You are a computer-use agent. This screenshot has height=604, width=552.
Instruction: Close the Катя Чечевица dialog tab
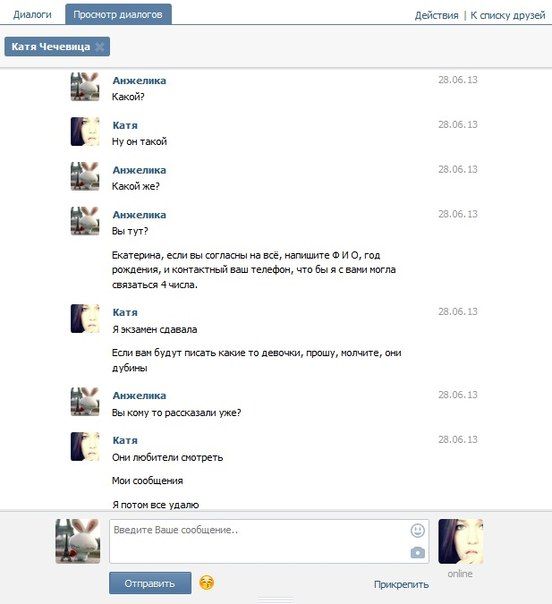pyautogui.click(x=99, y=47)
